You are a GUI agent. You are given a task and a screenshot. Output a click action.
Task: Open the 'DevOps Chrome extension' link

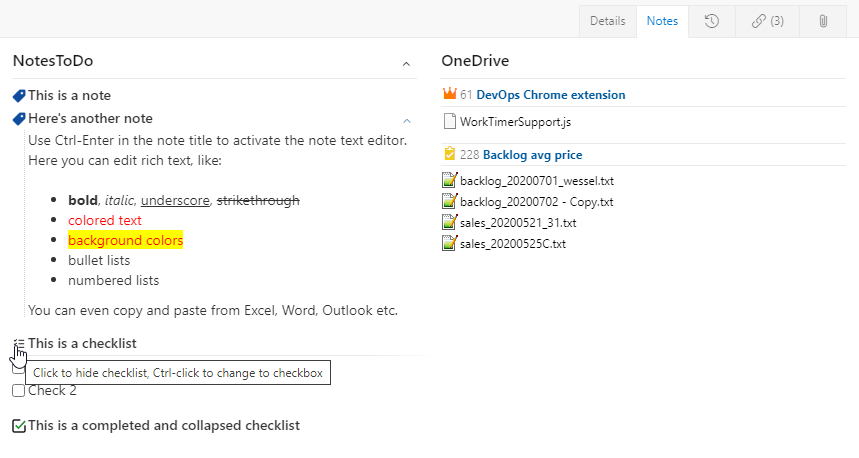click(x=551, y=95)
